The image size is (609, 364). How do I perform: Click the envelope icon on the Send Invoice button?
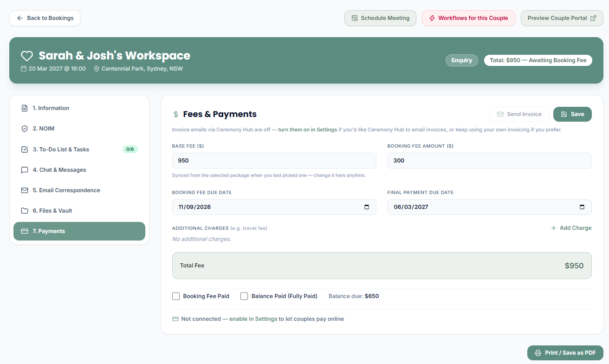click(500, 114)
